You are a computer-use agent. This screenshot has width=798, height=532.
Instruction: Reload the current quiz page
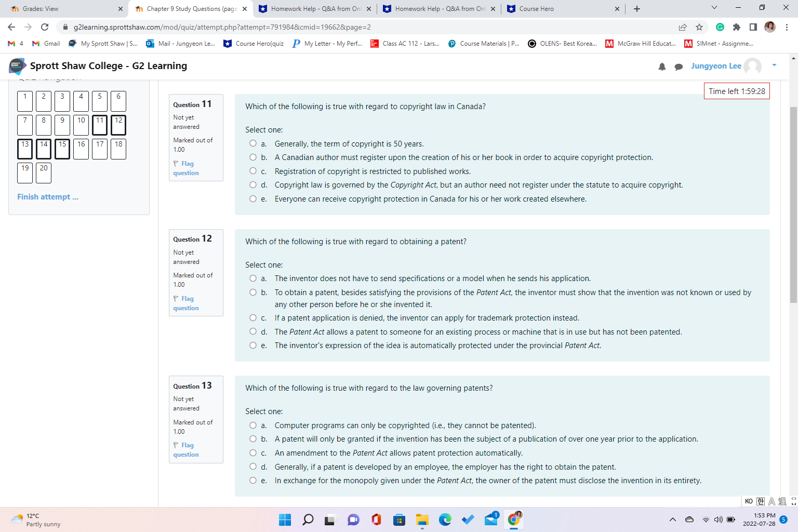[x=45, y=27]
